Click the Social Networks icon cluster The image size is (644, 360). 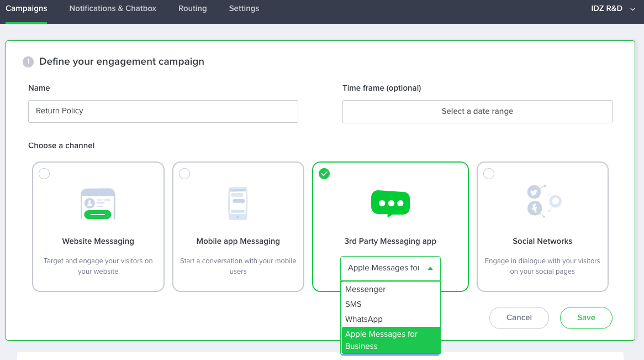543,201
